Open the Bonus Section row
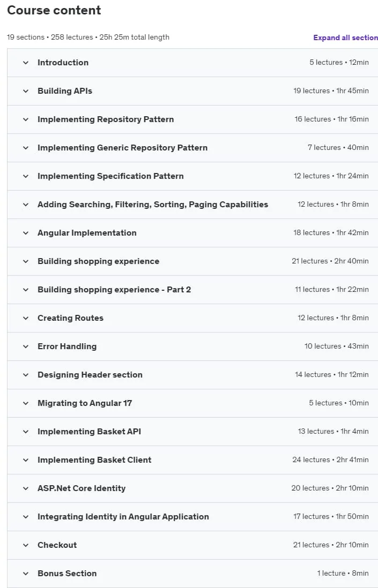 [x=192, y=574]
